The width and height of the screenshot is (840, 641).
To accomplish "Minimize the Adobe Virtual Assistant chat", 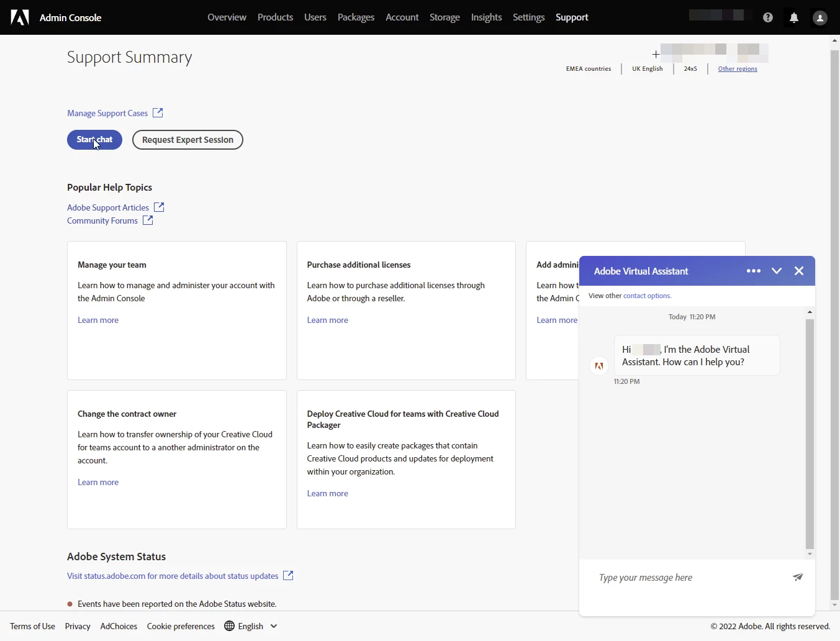I will (777, 271).
